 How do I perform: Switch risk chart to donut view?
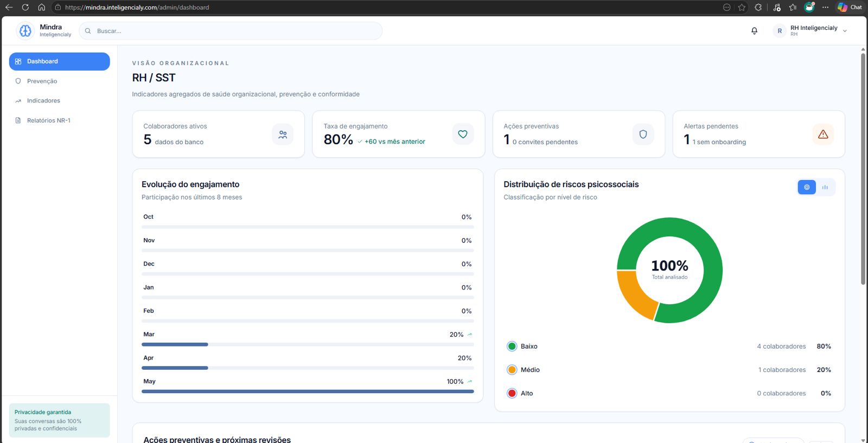pos(807,187)
